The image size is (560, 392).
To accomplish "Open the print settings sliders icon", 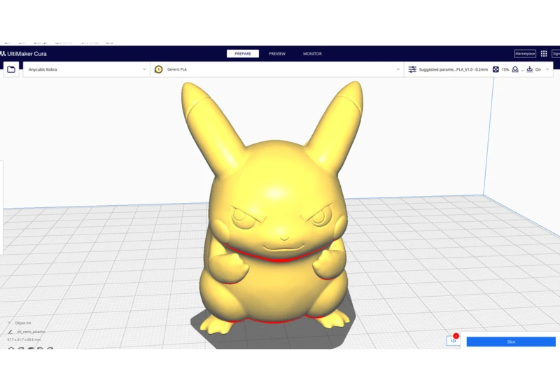I will coord(412,69).
